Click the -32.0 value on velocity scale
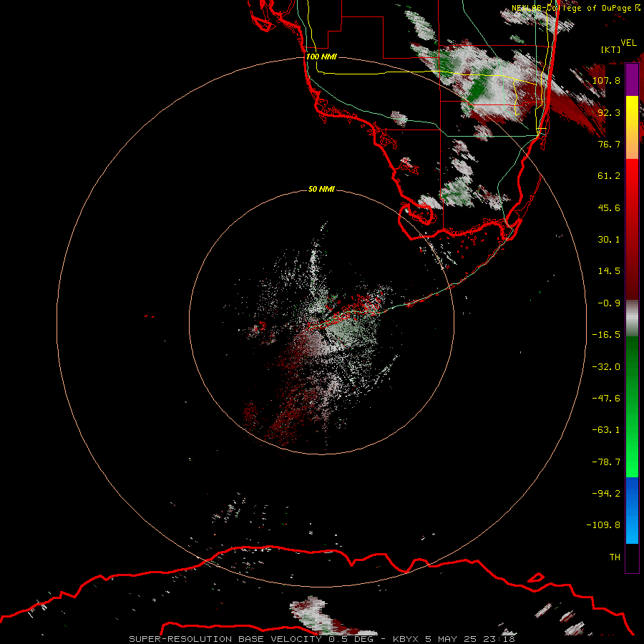644x644 pixels. pos(606,367)
